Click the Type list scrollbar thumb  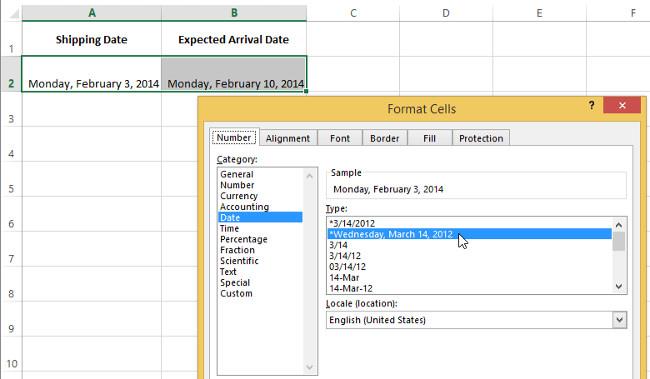click(619, 241)
